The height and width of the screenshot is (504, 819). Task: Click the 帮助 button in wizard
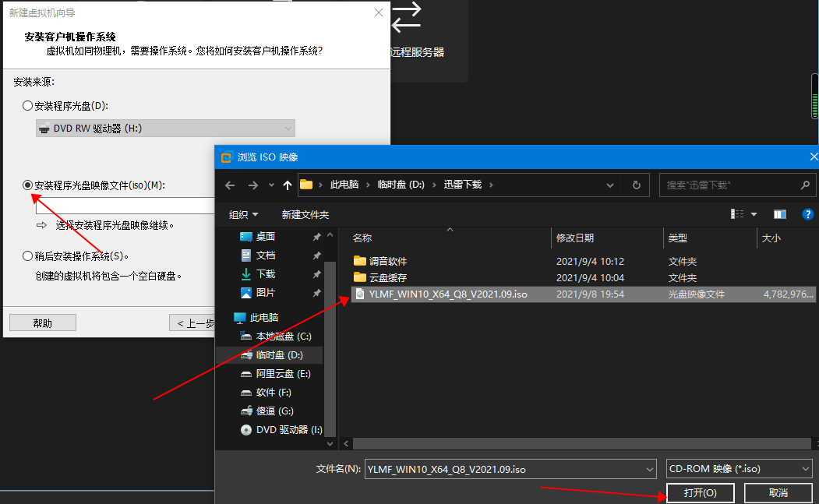43,323
